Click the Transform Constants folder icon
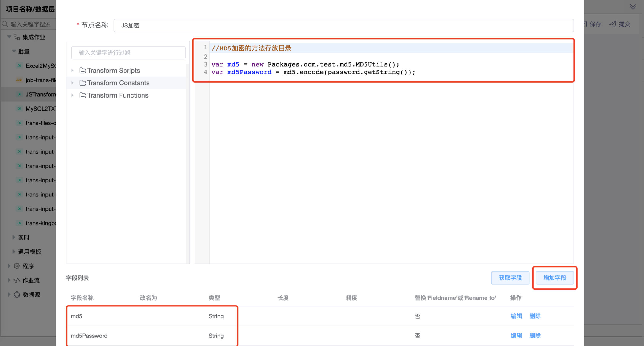This screenshot has width=644, height=346. (x=82, y=83)
